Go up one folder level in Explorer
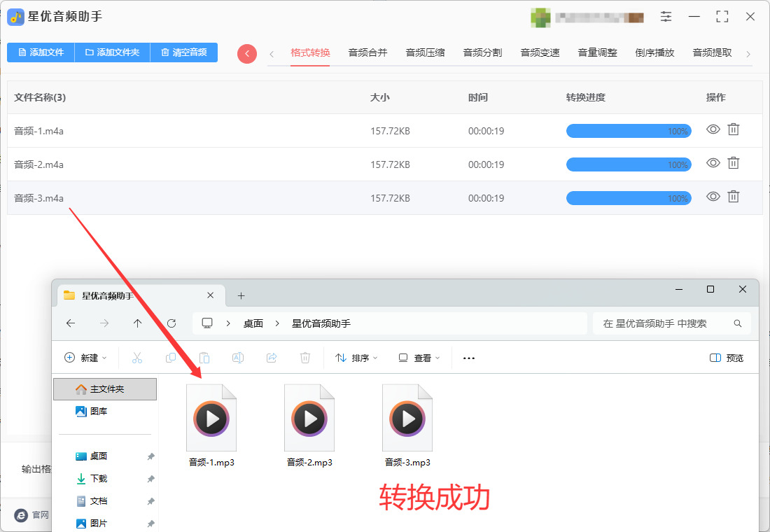This screenshot has width=770, height=532. (x=137, y=323)
